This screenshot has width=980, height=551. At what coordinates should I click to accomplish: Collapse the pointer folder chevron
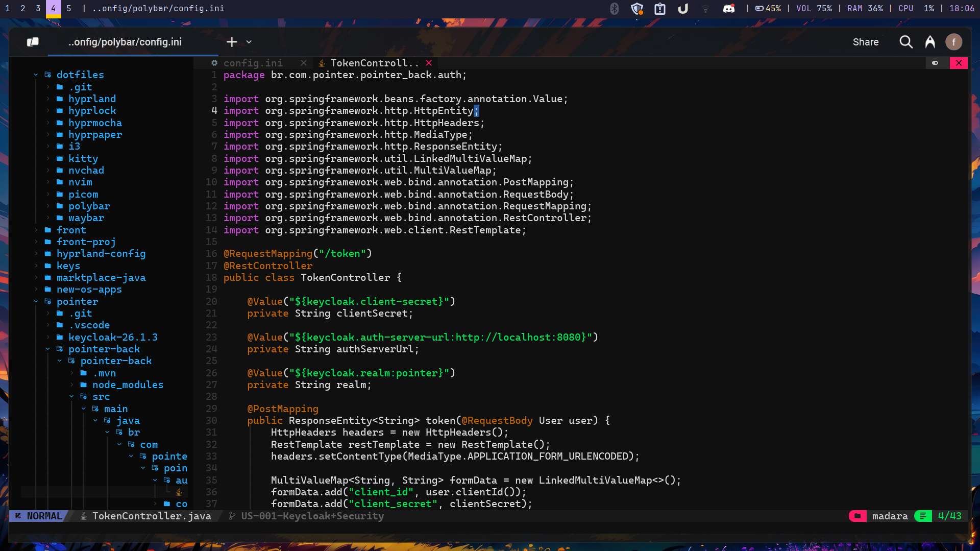(36, 302)
